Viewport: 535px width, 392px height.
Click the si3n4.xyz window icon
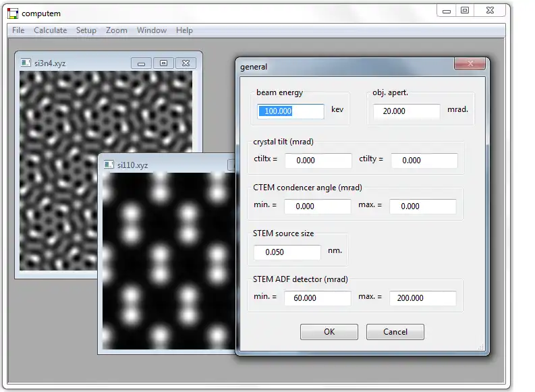[x=26, y=63]
